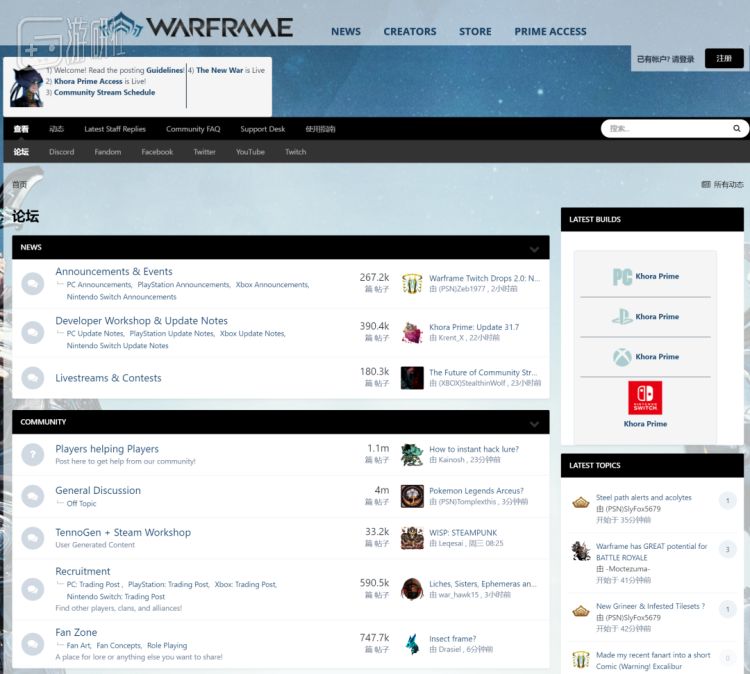Open the Fan Art subforum
Image resolution: width=750 pixels, height=674 pixels.
(78, 645)
